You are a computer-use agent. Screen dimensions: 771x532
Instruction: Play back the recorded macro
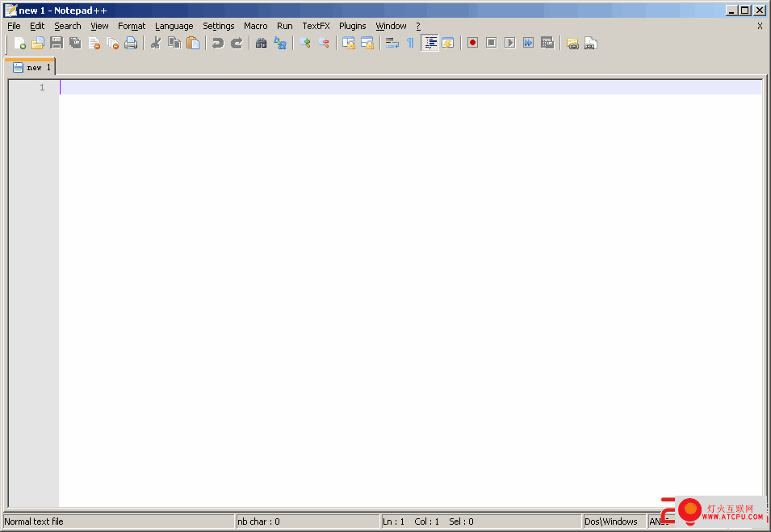(x=510, y=44)
